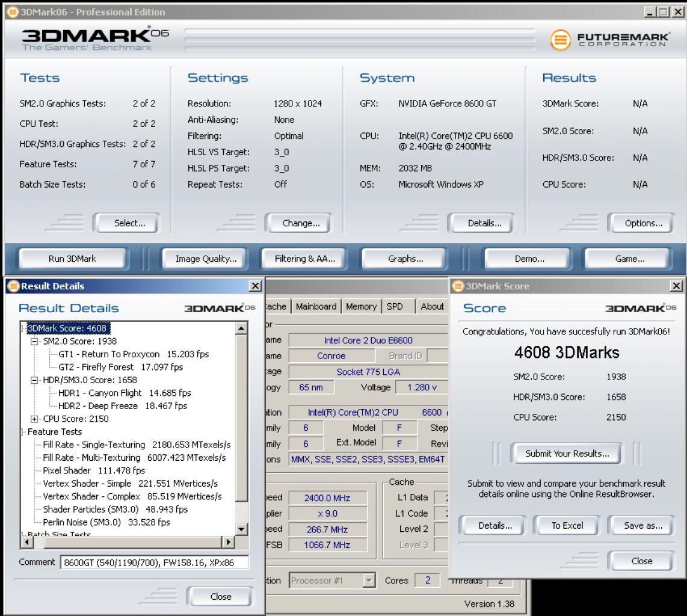Click the Result Details title bar icon
687x616 pixels.
[x=14, y=286]
